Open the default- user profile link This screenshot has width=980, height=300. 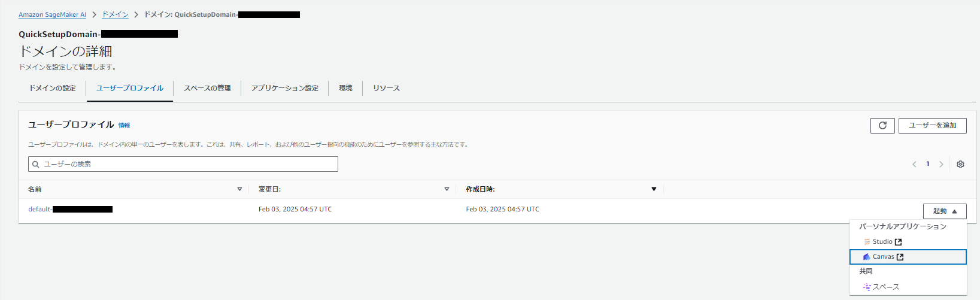[x=70, y=210]
